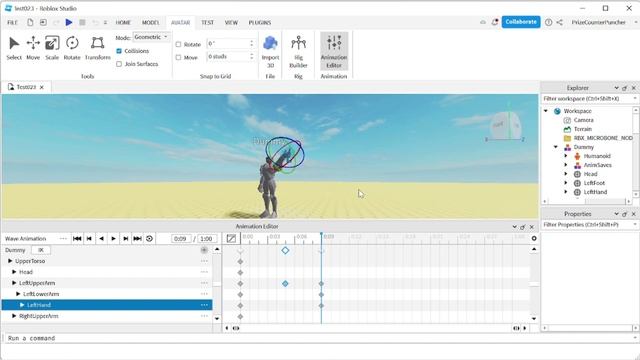Expand the RightUpperArm track
Image resolution: width=640 pixels, height=360 pixels.
(x=14, y=316)
